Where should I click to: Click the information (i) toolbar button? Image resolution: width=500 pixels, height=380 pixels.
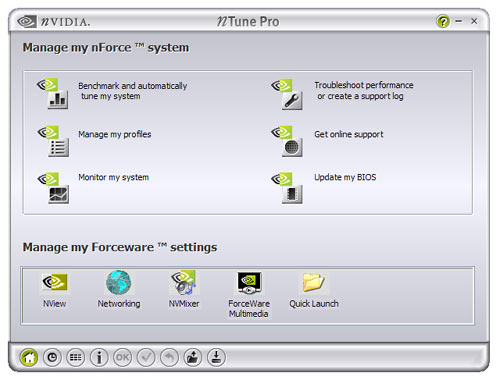[x=99, y=358]
